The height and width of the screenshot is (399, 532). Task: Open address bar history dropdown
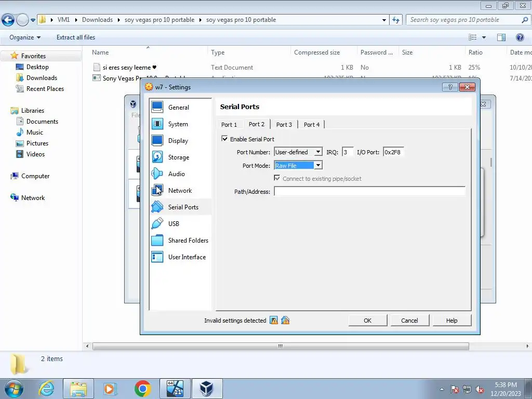tap(384, 20)
